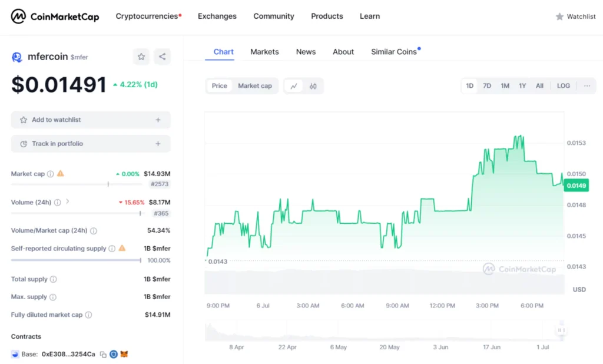Screen dimensions: 603x364
Task: Click Track in portfolio button
Action: (x=91, y=144)
